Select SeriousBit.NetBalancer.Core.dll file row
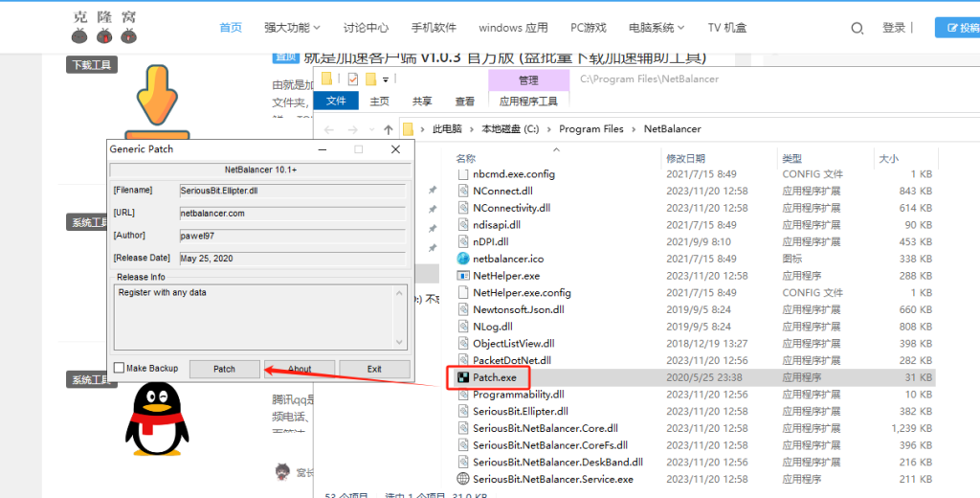 (x=694, y=428)
